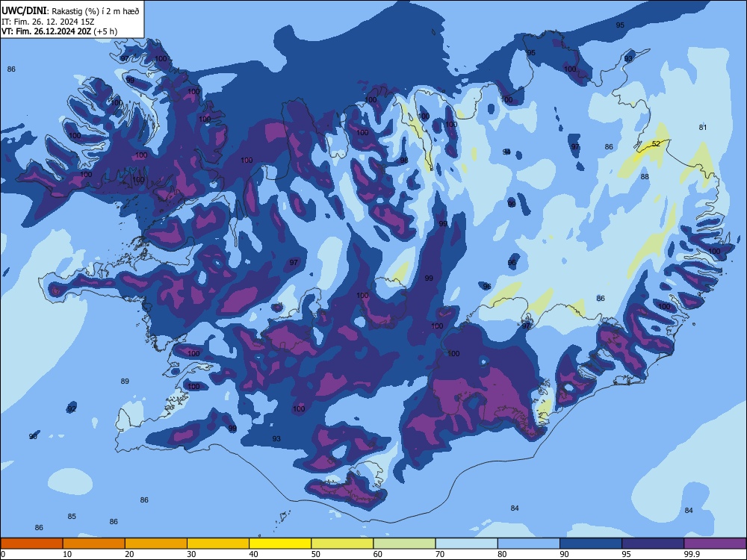Viewport: 747px width, 560px height.
Task: Select the light blue 80–90 legend swatch
Action: (x=529, y=544)
